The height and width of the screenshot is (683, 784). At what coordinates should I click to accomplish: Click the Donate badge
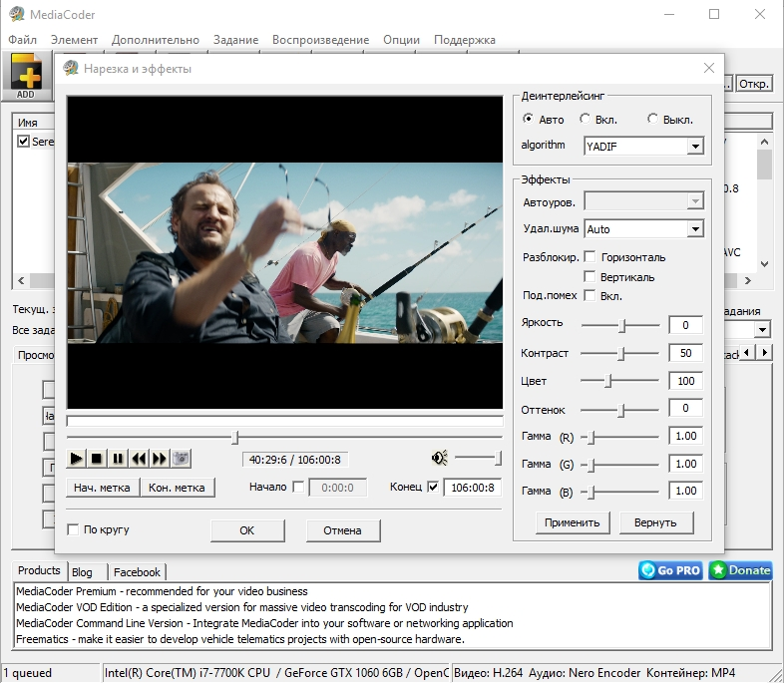(x=740, y=570)
